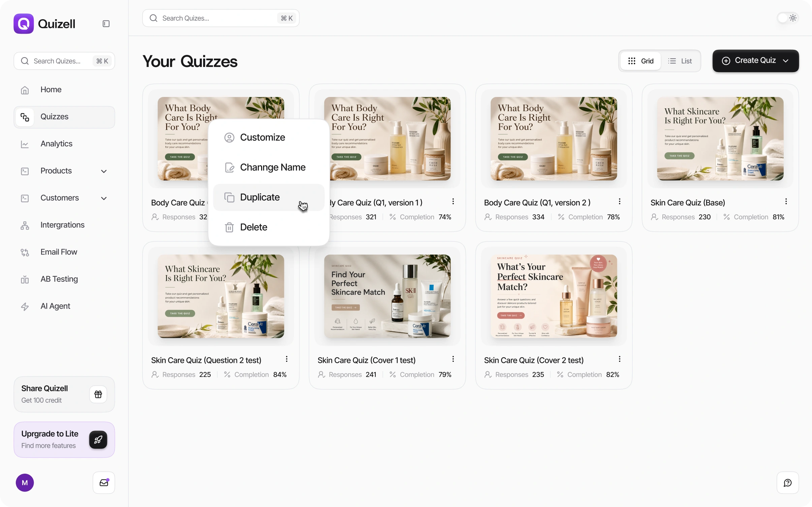Click the top Search Quizes field
Screen dimensions: 812x507
tap(221, 18)
